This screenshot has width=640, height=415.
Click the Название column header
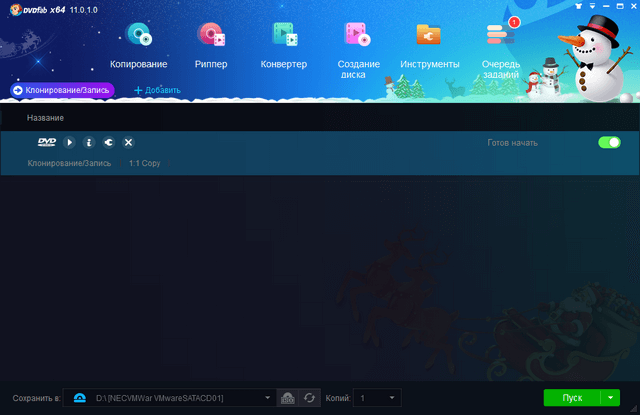tap(45, 118)
